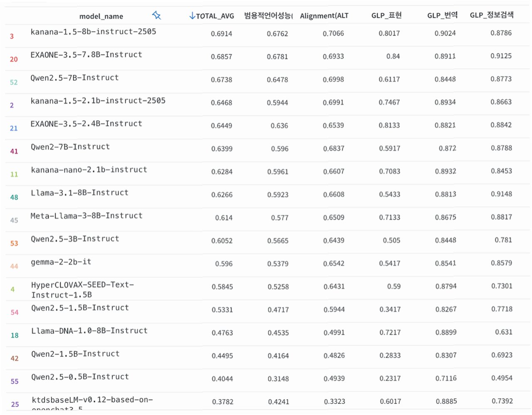Click TOTAL_AVG value 0.6857
This screenshot has height=415, width=532.
coord(221,57)
